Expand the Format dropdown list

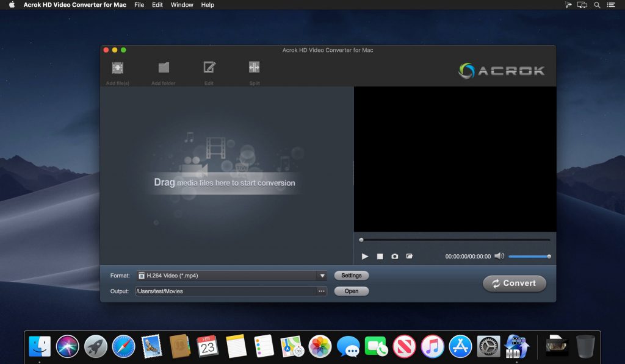pos(323,275)
